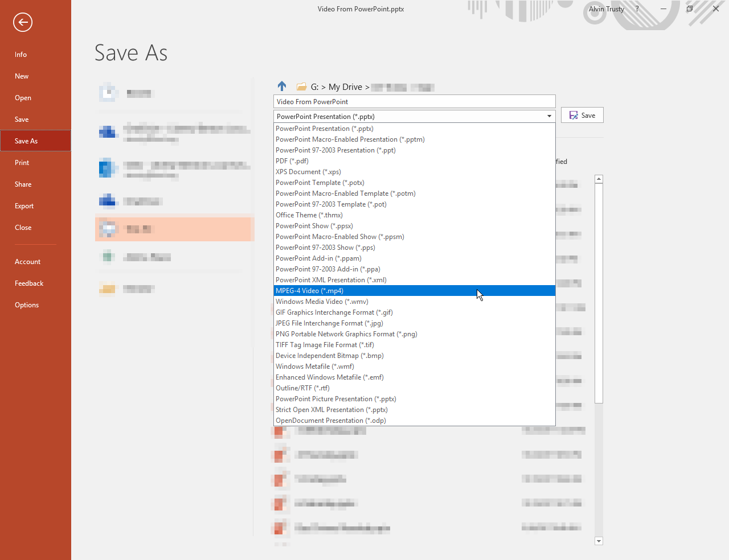Pick TIFF Tag Image File Format (*.tif)
Viewport: 729px width, 560px height.
pyautogui.click(x=414, y=345)
